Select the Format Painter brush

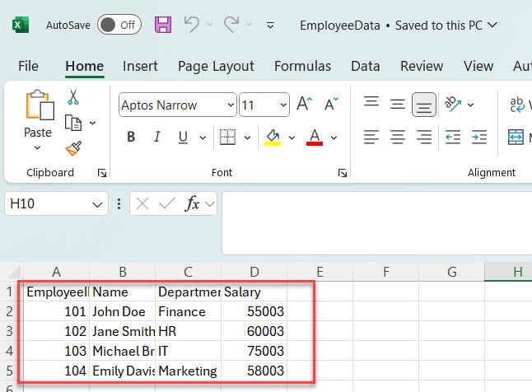tap(73, 148)
